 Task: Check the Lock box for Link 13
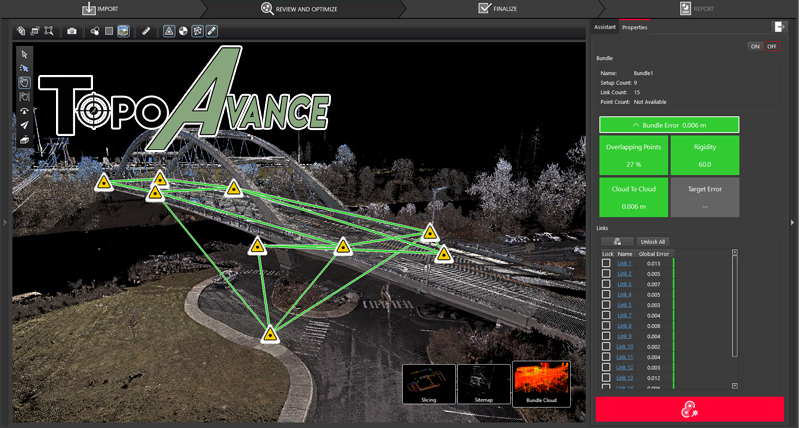click(606, 377)
